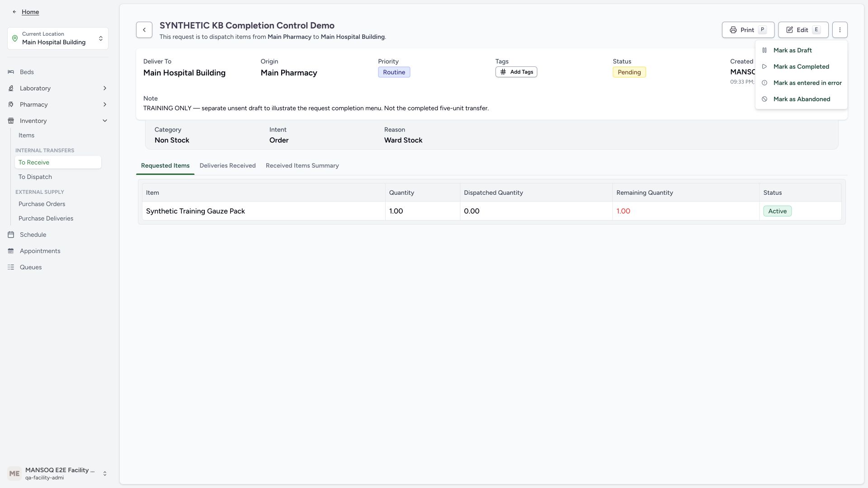Click the Pharmacy pill icon
868x488 pixels.
[11, 105]
